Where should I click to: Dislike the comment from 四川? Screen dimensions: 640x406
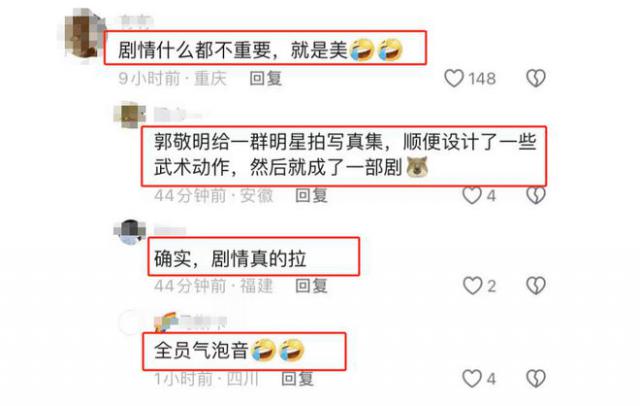click(x=536, y=379)
